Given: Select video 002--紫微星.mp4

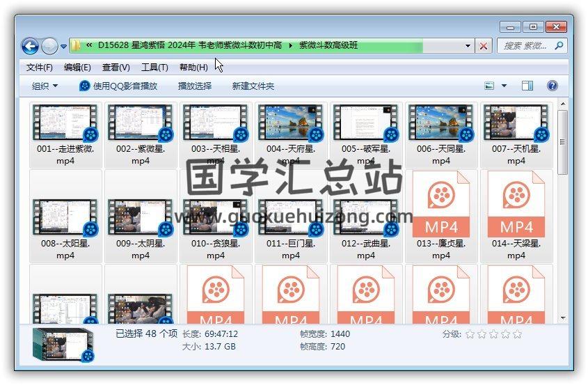Looking at the screenshot, I should (141, 134).
